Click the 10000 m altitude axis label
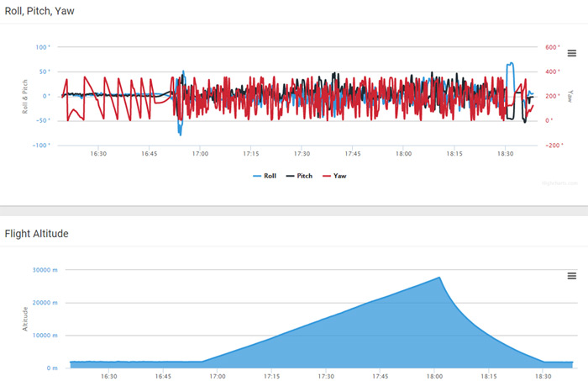The height and width of the screenshot is (381, 588). pos(45,336)
